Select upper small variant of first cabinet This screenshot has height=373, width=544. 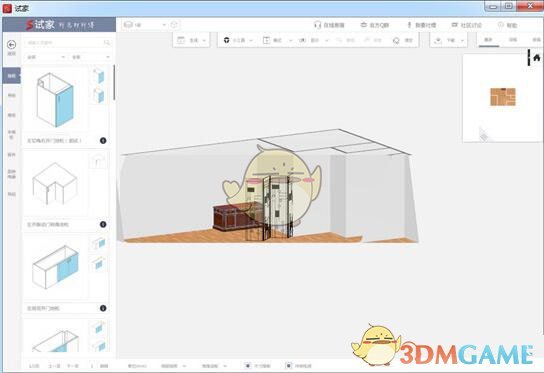[99, 75]
